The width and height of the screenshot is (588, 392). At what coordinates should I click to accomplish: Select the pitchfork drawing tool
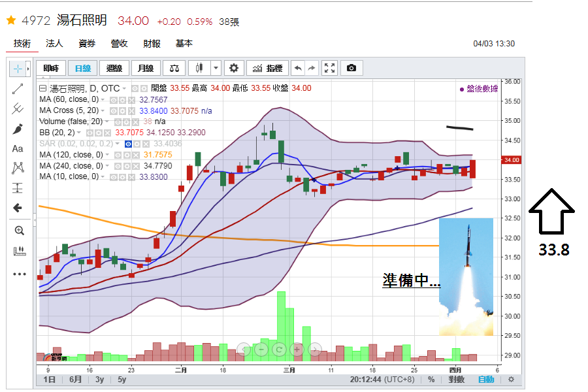point(18,109)
